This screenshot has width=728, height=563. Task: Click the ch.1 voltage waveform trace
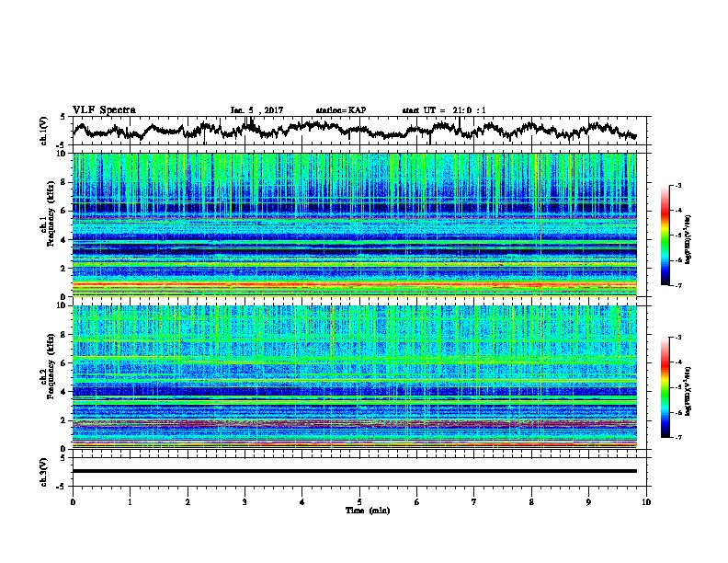(354, 130)
